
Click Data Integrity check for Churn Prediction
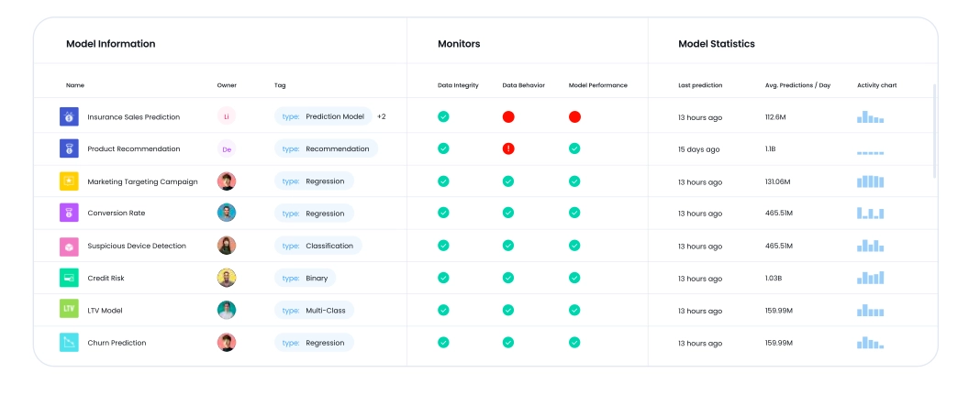[443, 342]
